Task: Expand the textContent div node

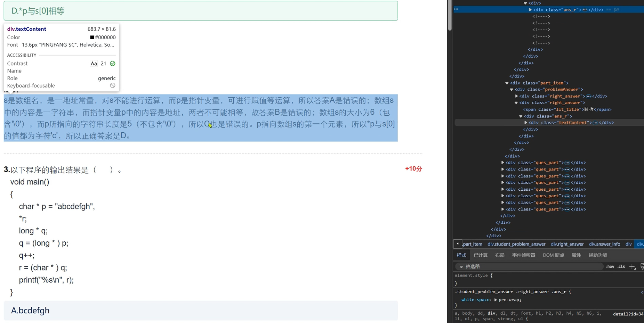Action: click(526, 123)
